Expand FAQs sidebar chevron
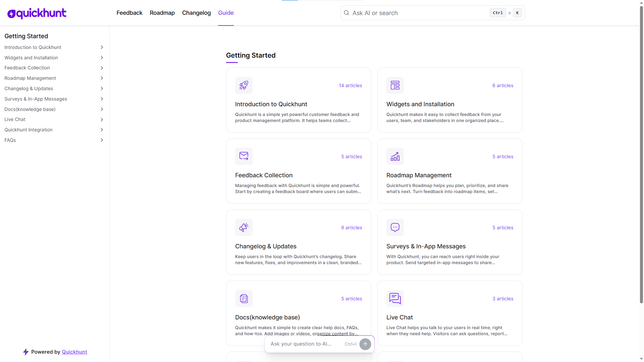644x362 pixels. click(102, 140)
